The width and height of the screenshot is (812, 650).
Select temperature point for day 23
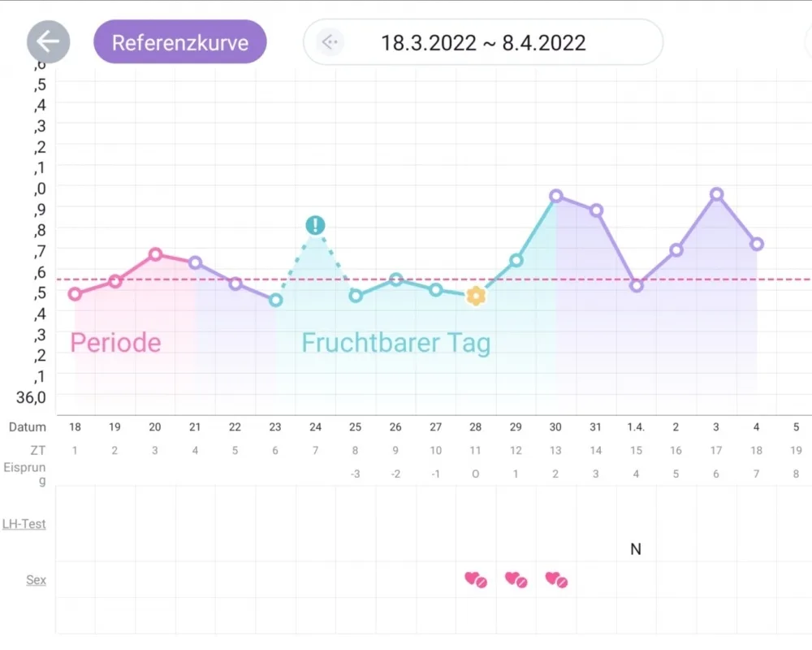[275, 300]
